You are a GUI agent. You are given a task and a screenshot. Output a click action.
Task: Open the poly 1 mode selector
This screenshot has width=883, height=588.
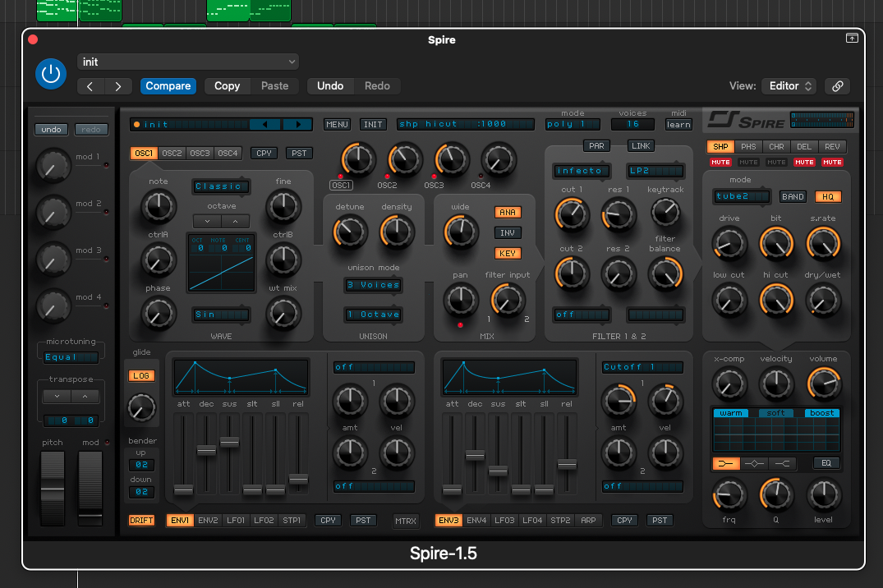click(573, 124)
